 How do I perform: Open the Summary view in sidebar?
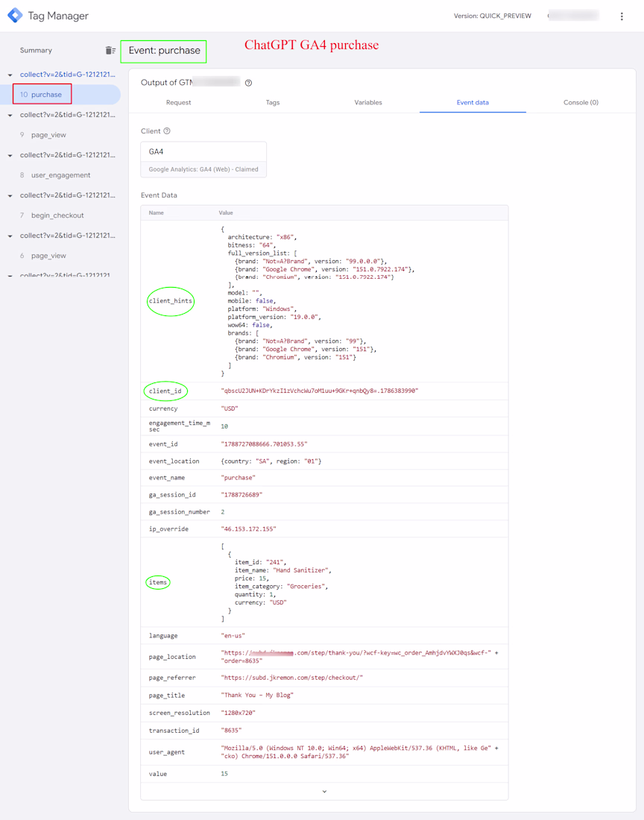36,50
